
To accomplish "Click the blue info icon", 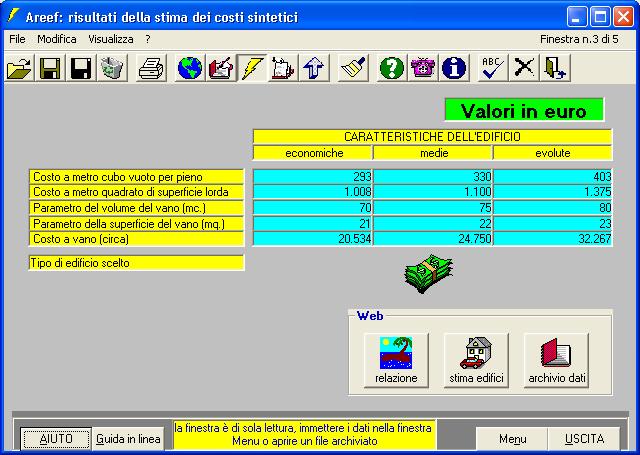I will pyautogui.click(x=454, y=67).
